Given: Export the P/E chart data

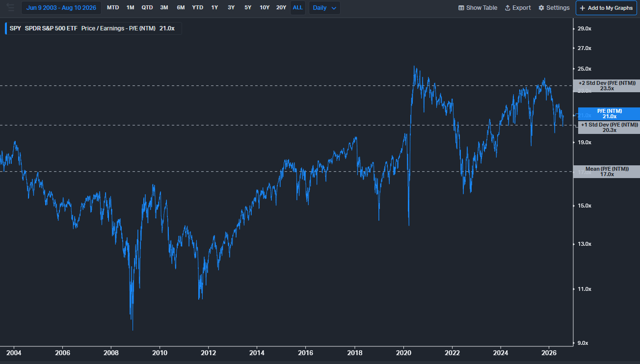Looking at the screenshot, I should tap(518, 8).
